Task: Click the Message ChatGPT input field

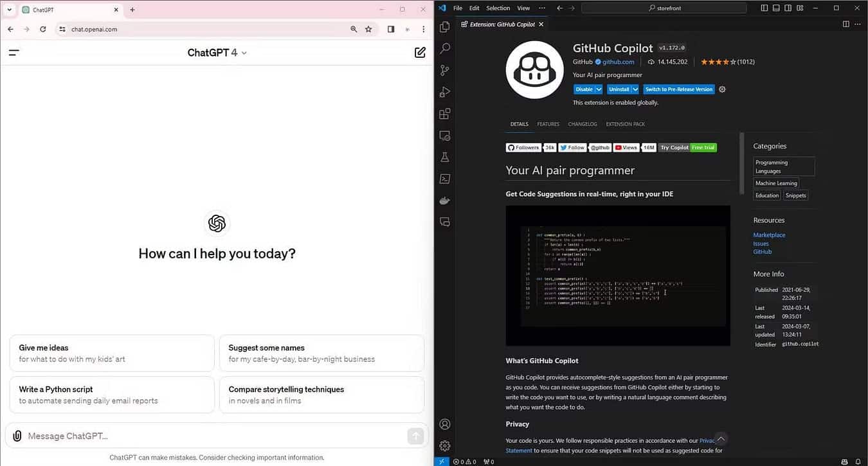Action: coord(193,436)
